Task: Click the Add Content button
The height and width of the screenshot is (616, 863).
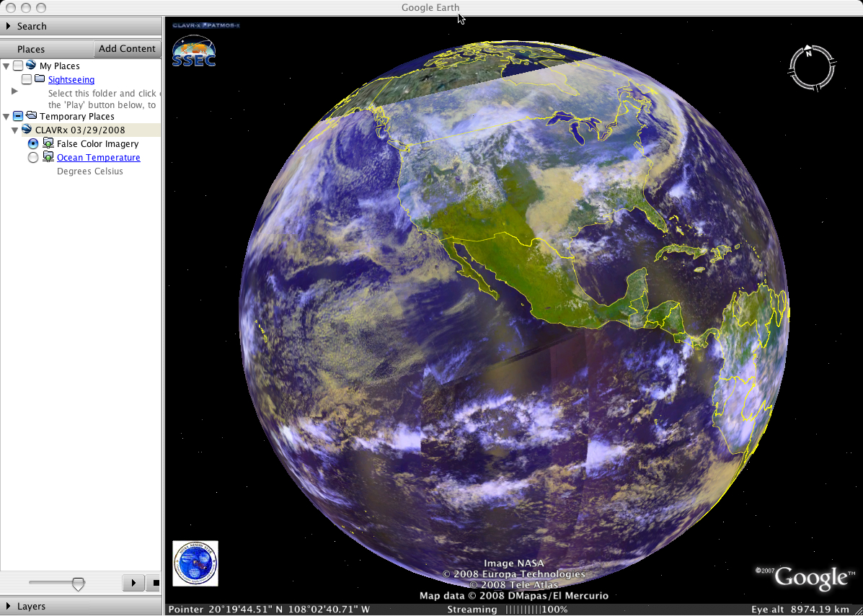Action: coord(127,48)
